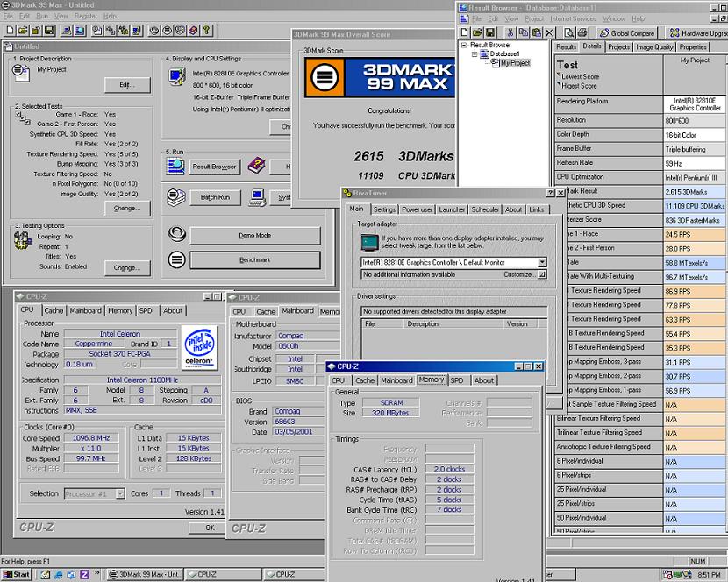Collapse the Database1 tree node

tap(475, 54)
